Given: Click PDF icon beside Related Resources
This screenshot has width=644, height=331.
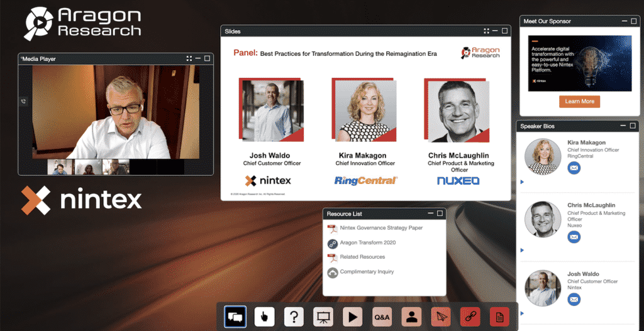Looking at the screenshot, I should [x=332, y=258].
